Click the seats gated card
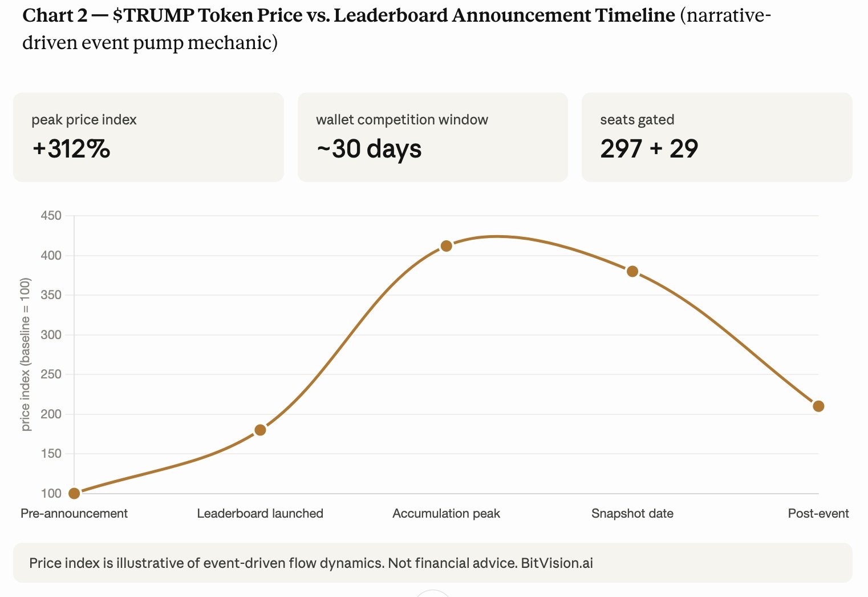The width and height of the screenshot is (868, 597). click(717, 137)
